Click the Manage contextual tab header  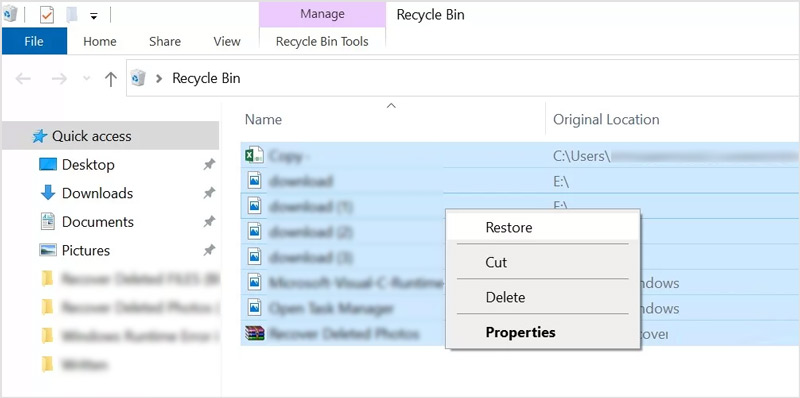(x=322, y=14)
